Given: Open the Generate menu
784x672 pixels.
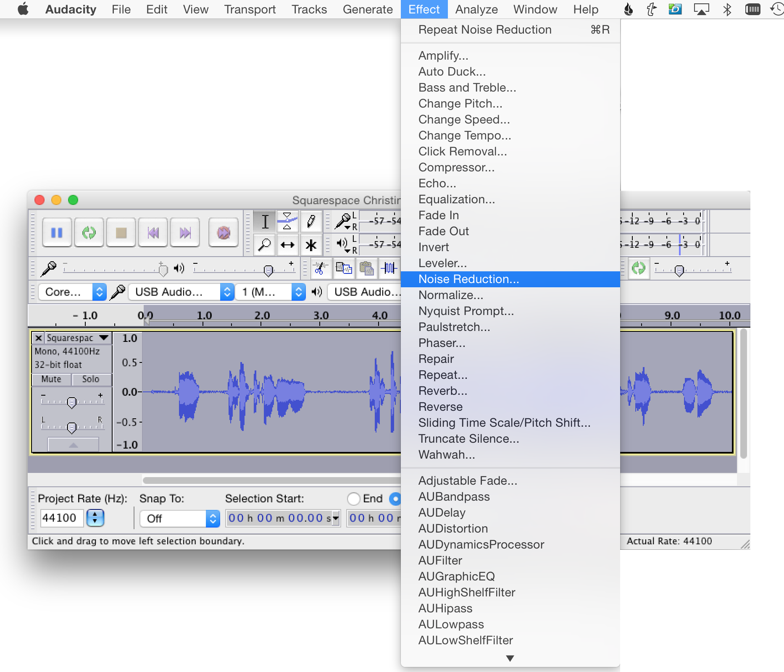Looking at the screenshot, I should tap(368, 9).
